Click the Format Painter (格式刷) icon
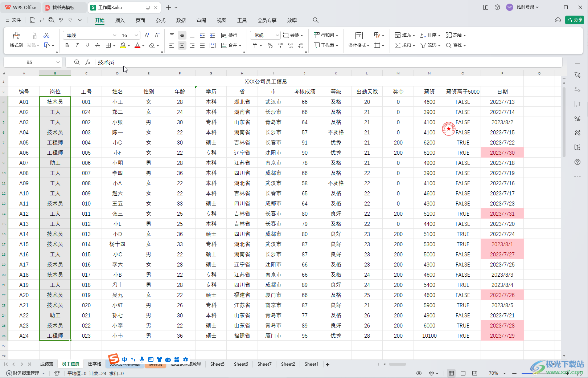The image size is (588, 378). (16, 36)
